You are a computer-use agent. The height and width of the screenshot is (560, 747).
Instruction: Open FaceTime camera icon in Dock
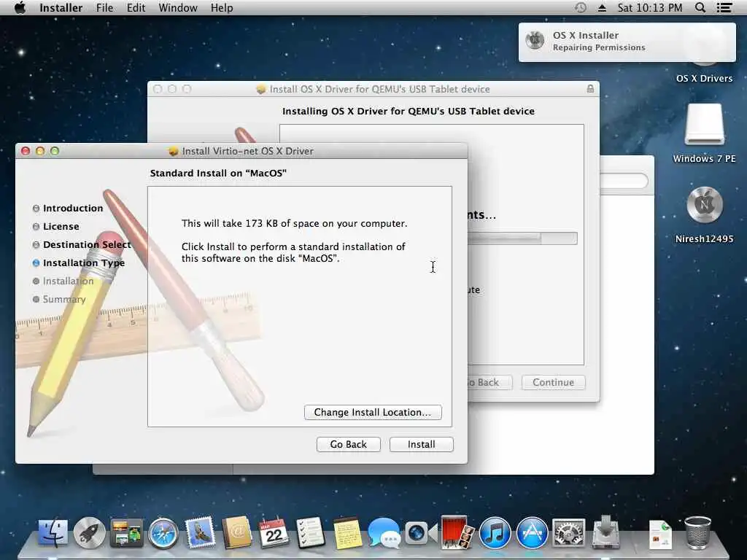coord(421,533)
